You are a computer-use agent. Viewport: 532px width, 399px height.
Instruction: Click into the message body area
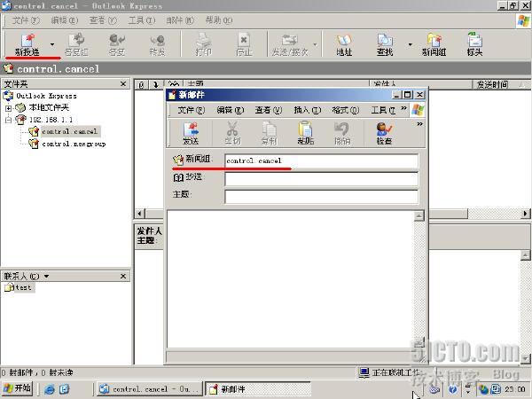click(x=291, y=279)
